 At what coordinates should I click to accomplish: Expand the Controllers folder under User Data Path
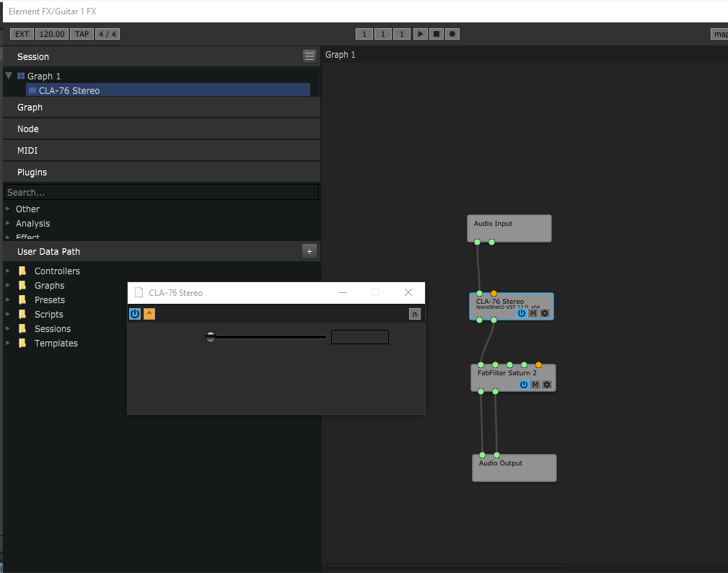click(6, 271)
